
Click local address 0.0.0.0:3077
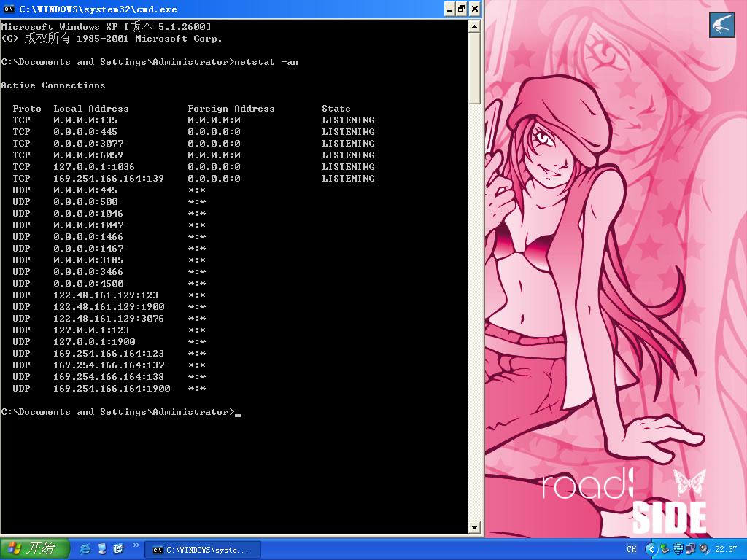coord(88,144)
